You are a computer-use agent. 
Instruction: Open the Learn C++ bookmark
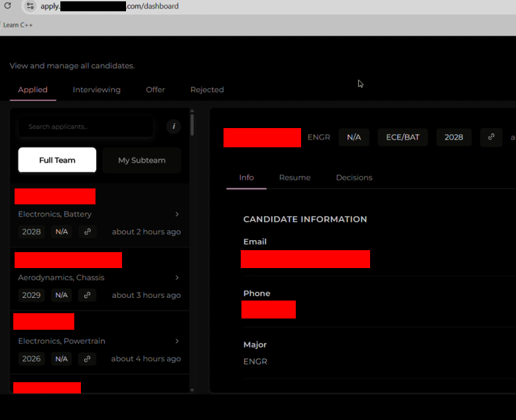click(x=18, y=25)
